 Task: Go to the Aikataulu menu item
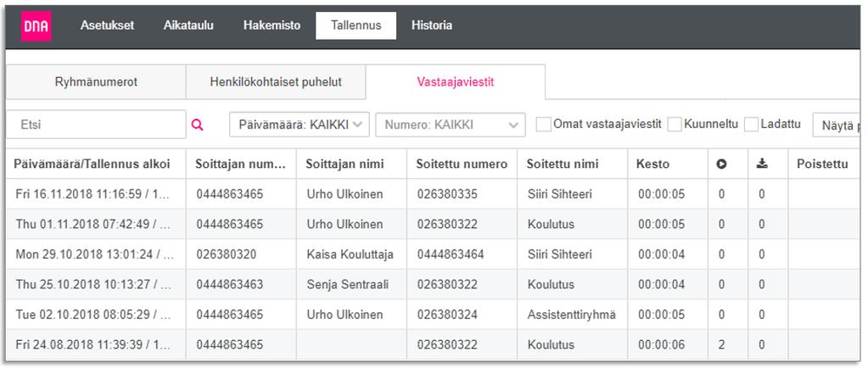click(x=188, y=25)
